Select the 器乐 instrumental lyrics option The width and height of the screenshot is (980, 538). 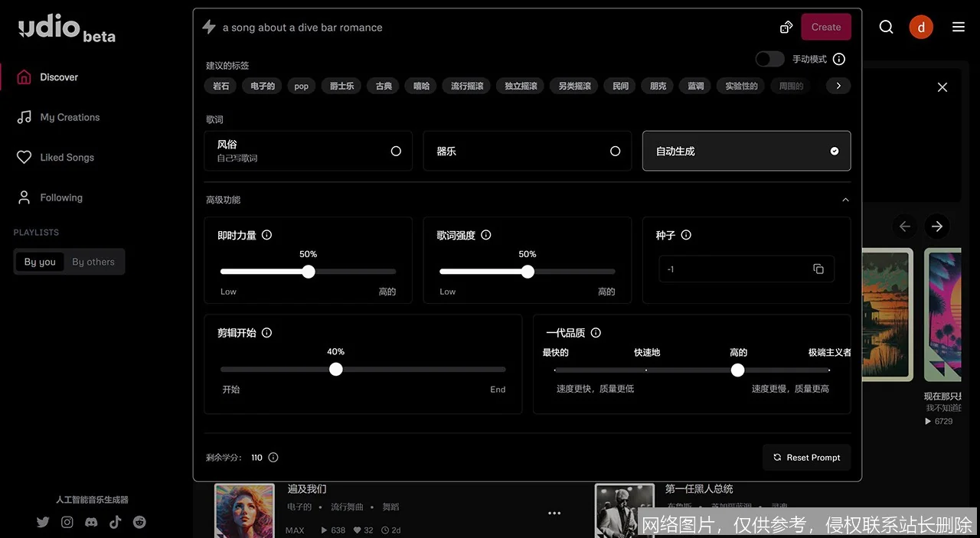click(527, 151)
